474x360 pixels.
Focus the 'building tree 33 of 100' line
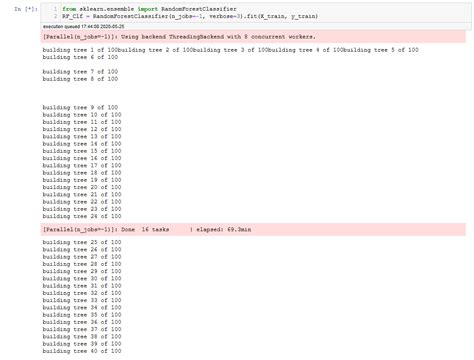coord(82,300)
